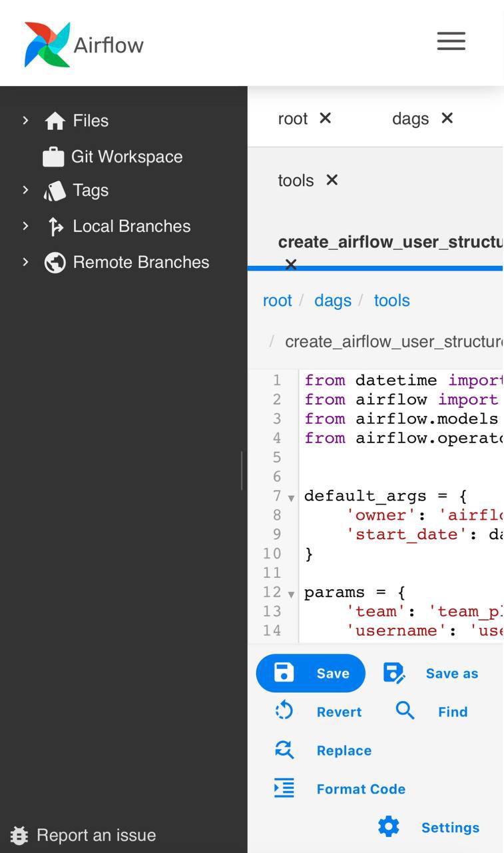Click the Airflow title text
The image size is (504, 853).
(x=109, y=45)
